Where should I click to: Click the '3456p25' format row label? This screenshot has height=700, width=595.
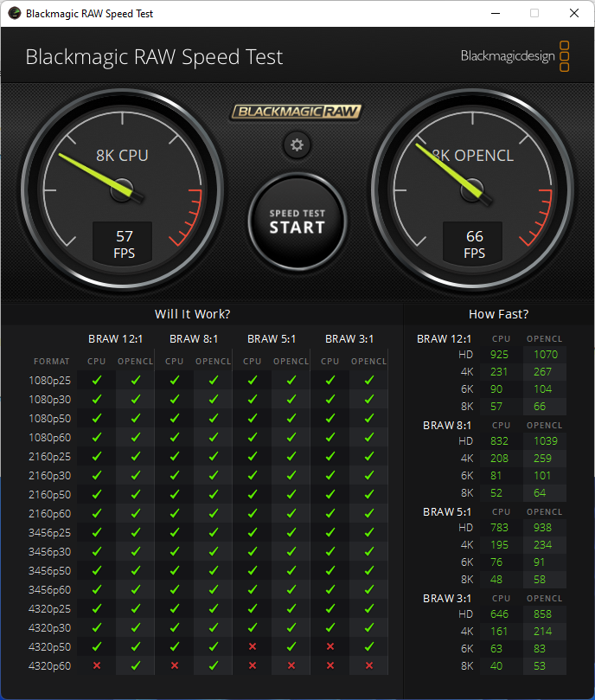click(49, 533)
